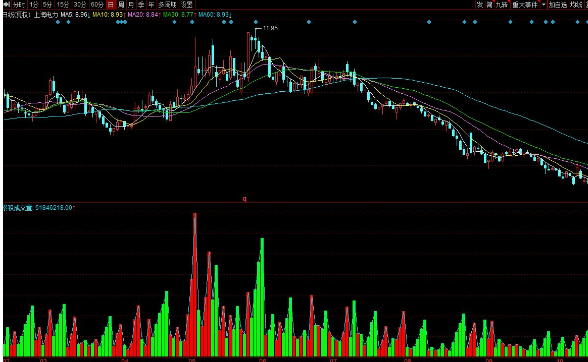The height and width of the screenshot is (362, 588).
Task: Click the tallest red volume bar
Action: pyautogui.click(x=195, y=284)
